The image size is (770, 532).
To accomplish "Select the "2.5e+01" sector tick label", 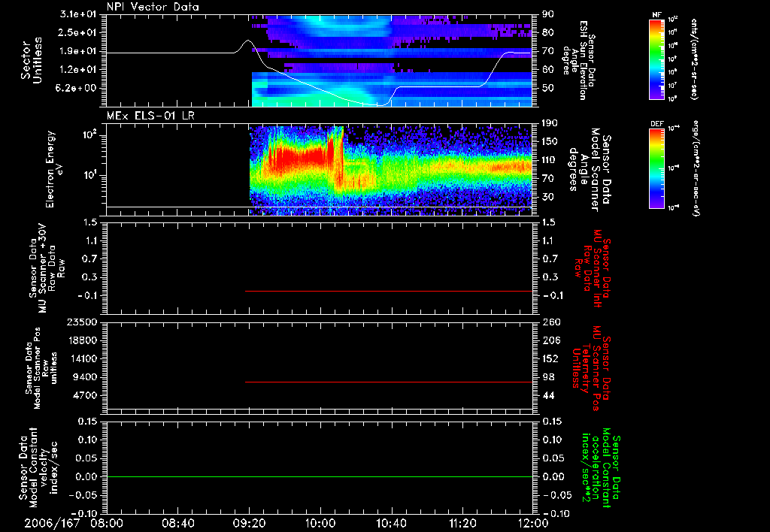I will [78, 32].
